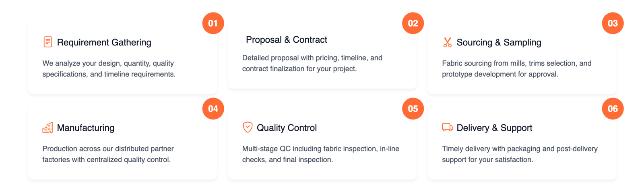The width and height of the screenshot is (644, 190).
Task: Select the Quality Control heading
Action: [x=287, y=128]
